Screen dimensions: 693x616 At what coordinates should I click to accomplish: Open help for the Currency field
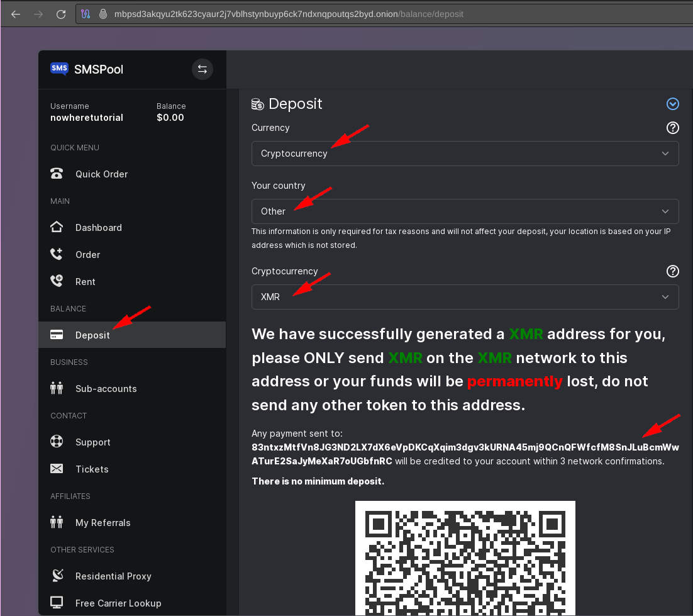(x=673, y=128)
